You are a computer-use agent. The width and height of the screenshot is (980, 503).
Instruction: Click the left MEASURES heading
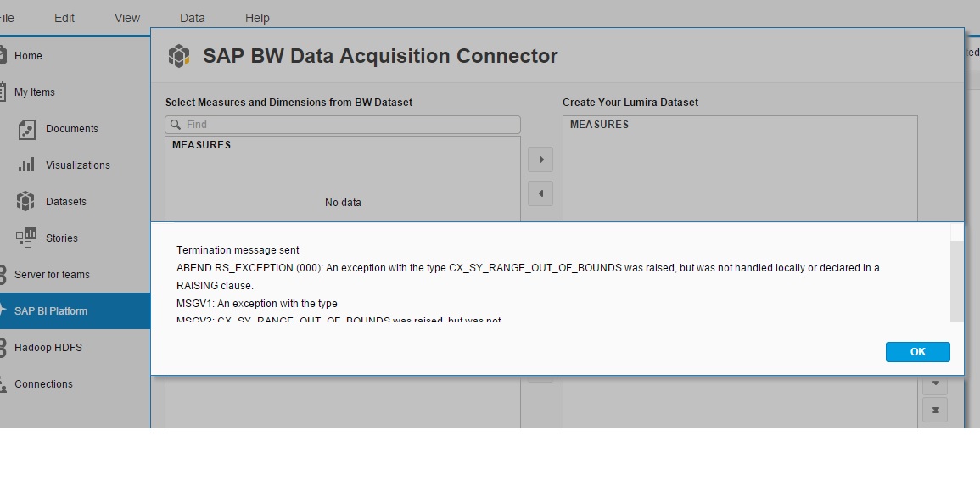[x=201, y=145]
